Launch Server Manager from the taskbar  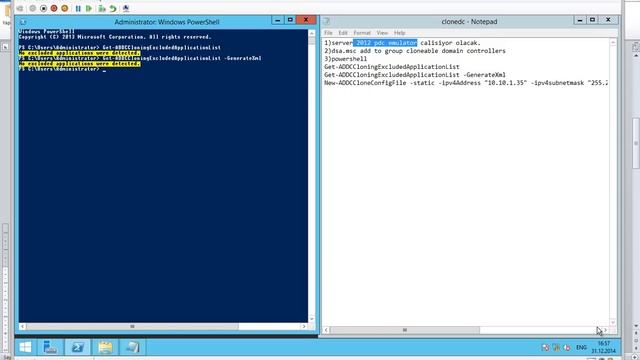pos(50,347)
